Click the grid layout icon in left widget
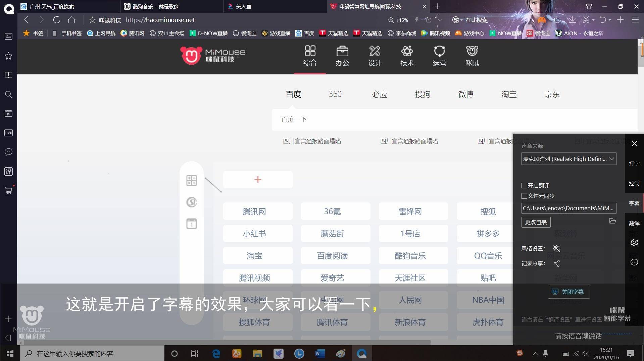 (x=192, y=180)
